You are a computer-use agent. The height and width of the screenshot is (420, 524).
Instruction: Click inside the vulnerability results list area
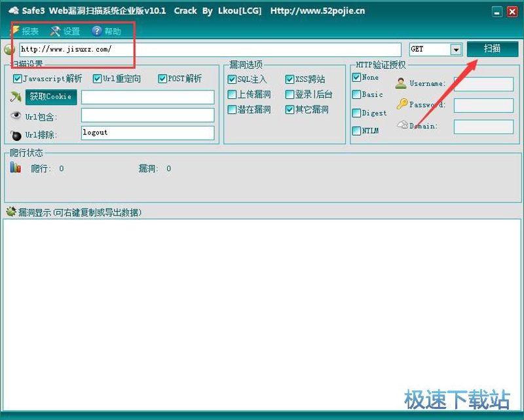[262, 315]
